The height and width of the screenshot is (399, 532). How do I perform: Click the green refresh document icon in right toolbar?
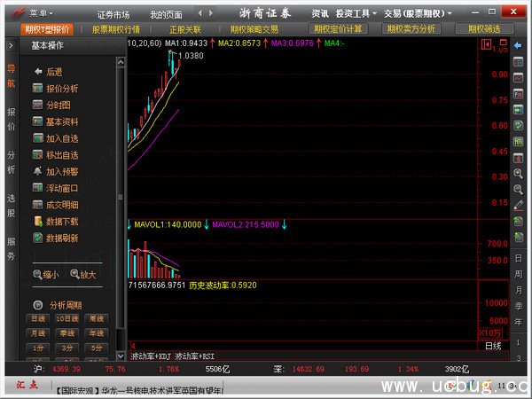click(518, 126)
